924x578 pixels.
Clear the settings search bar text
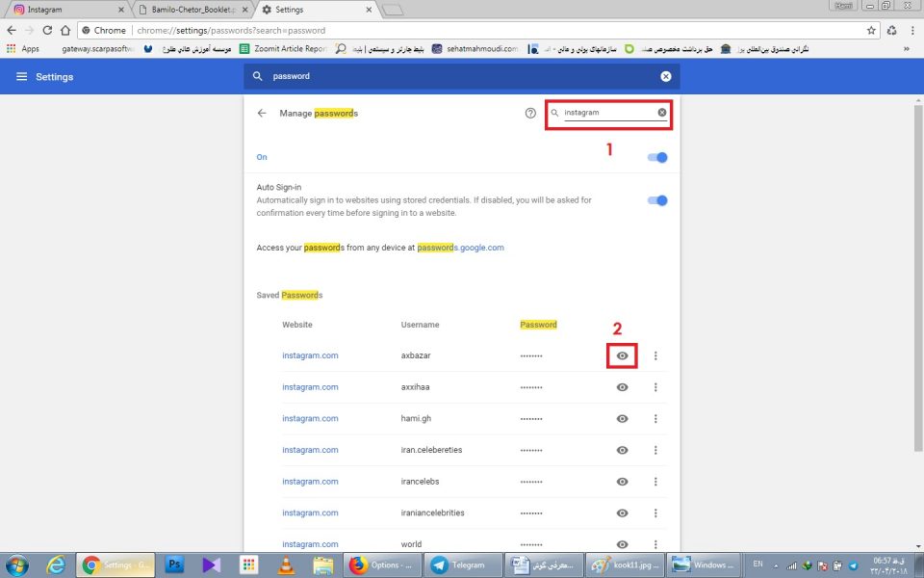pyautogui.click(x=665, y=76)
